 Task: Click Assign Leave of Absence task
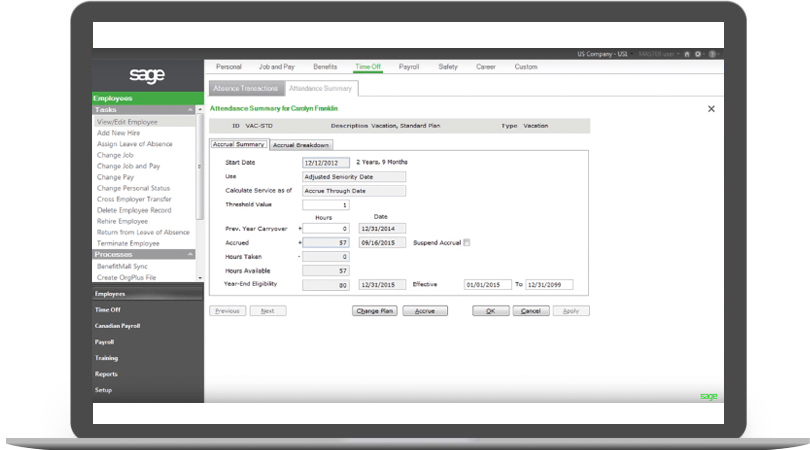[x=135, y=144]
